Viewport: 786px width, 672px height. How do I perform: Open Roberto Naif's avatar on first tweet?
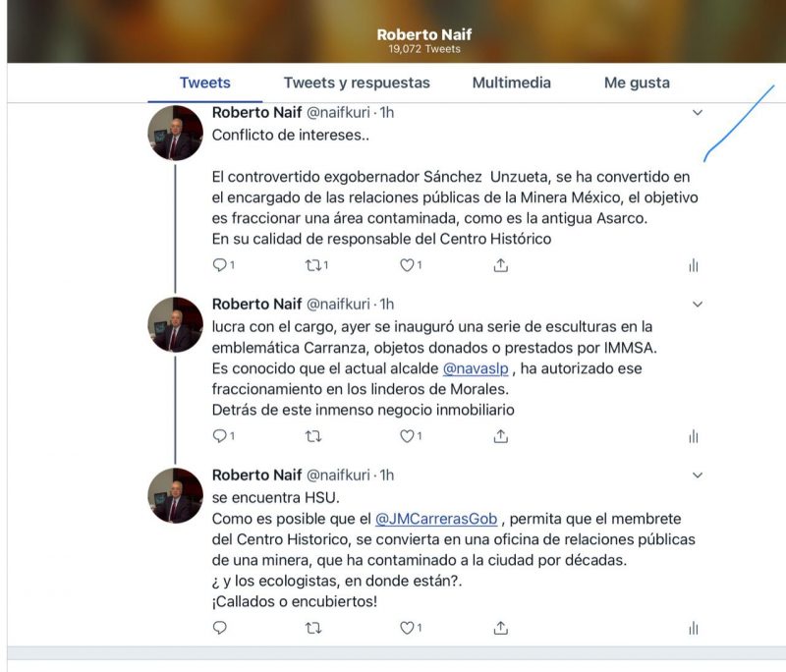(176, 133)
